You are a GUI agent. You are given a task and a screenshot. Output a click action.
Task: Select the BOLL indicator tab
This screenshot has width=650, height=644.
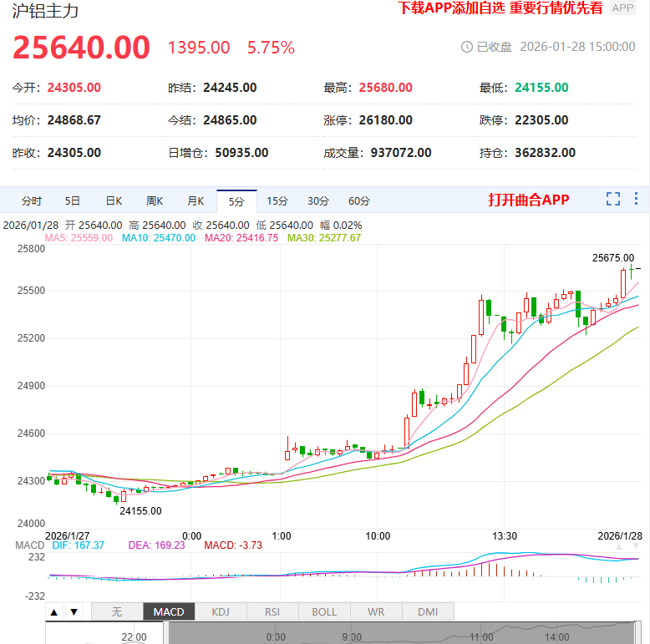coord(324,611)
